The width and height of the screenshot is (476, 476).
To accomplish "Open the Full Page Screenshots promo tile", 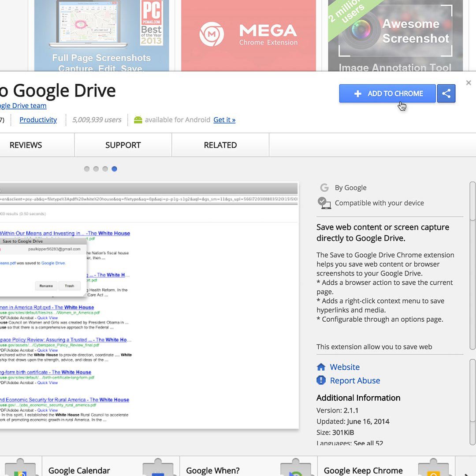I will pos(101,36).
